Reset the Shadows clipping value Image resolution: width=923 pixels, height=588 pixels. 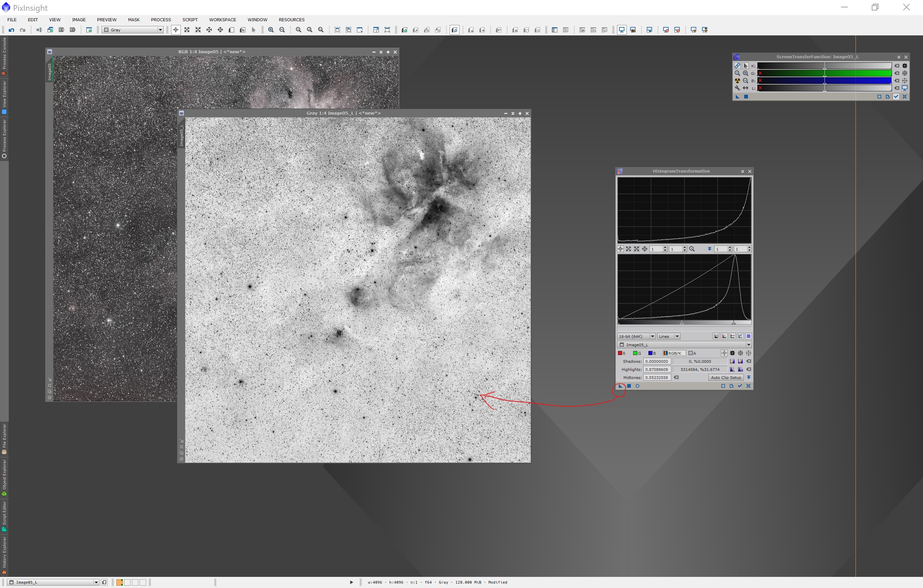click(x=749, y=361)
